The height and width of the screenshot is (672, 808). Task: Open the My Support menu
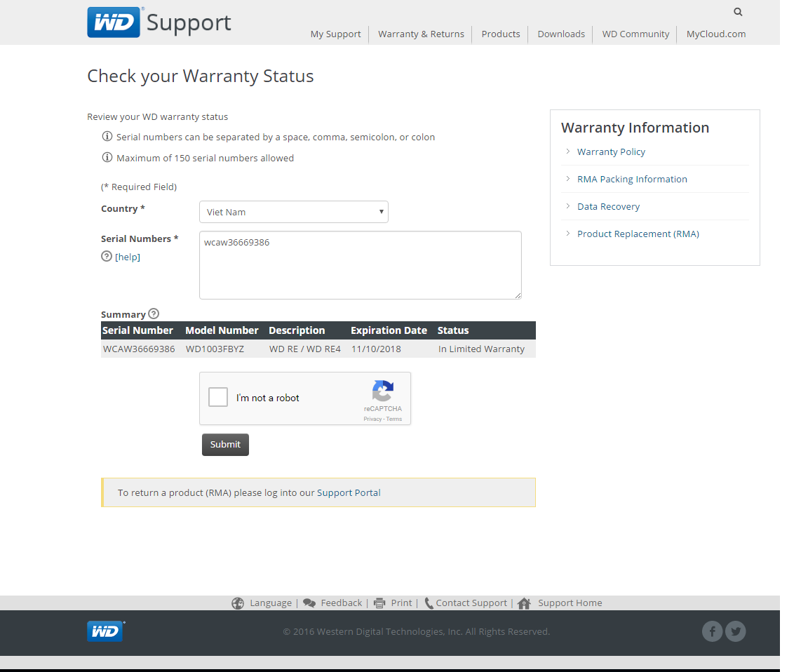[335, 34]
